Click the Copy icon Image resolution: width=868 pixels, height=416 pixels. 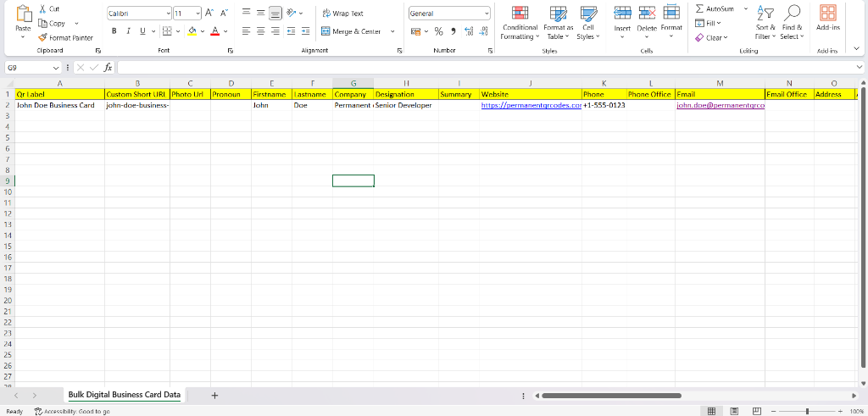click(x=42, y=23)
